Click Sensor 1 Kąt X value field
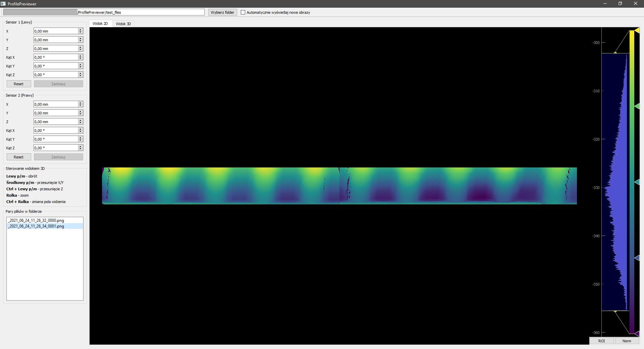Viewport: 644px width, 349px height. pos(56,57)
